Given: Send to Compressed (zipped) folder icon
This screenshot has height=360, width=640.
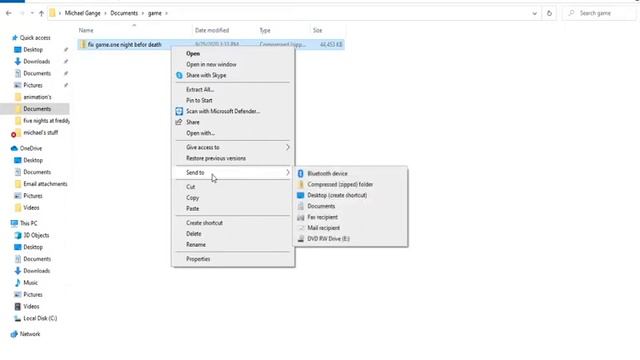Looking at the screenshot, I should [x=301, y=184].
